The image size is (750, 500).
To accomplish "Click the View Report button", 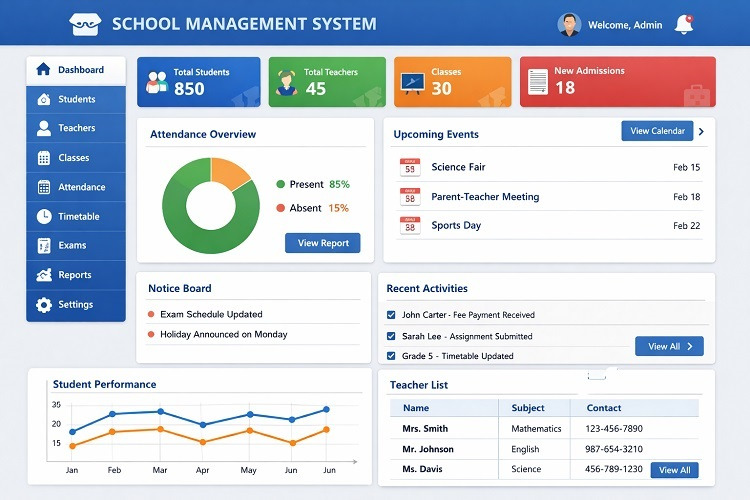I will click(322, 243).
